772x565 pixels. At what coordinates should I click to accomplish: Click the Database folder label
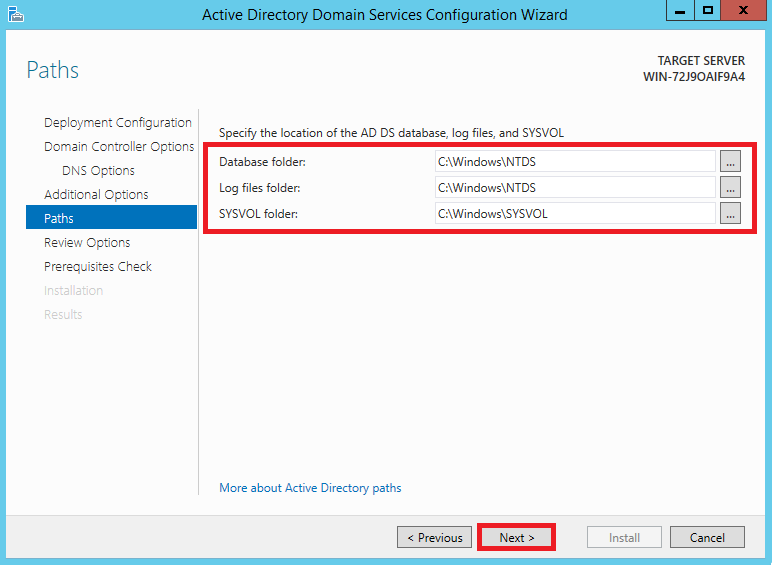point(262,162)
